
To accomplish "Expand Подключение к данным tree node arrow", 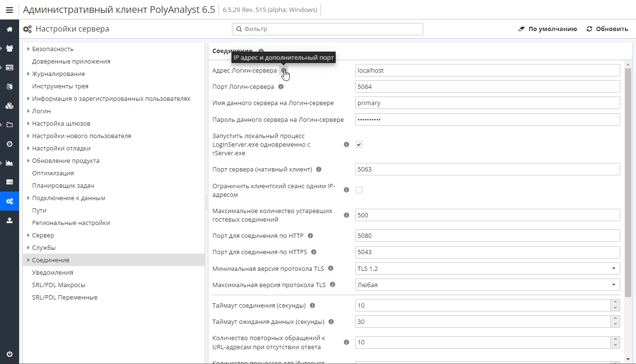I will [28, 198].
